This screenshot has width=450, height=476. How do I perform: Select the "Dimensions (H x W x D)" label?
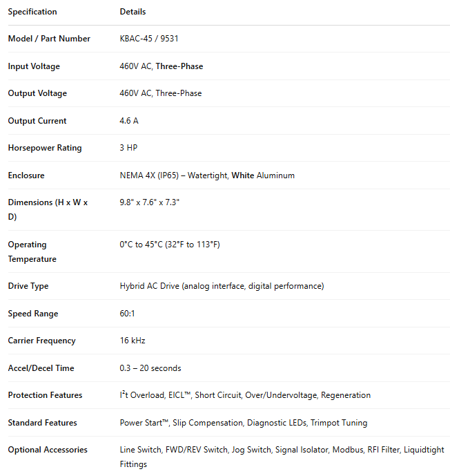click(x=48, y=209)
